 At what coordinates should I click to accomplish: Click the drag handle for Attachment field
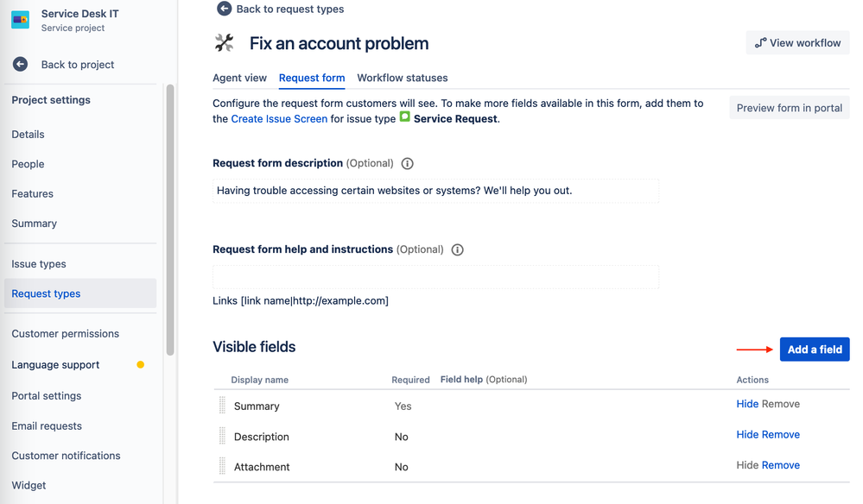(222, 466)
